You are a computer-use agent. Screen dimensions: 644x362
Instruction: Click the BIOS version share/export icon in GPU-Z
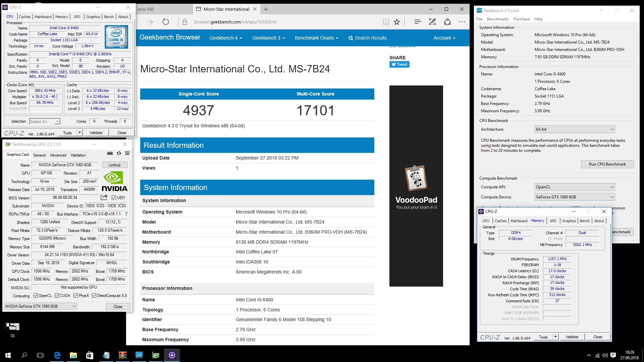click(x=104, y=197)
